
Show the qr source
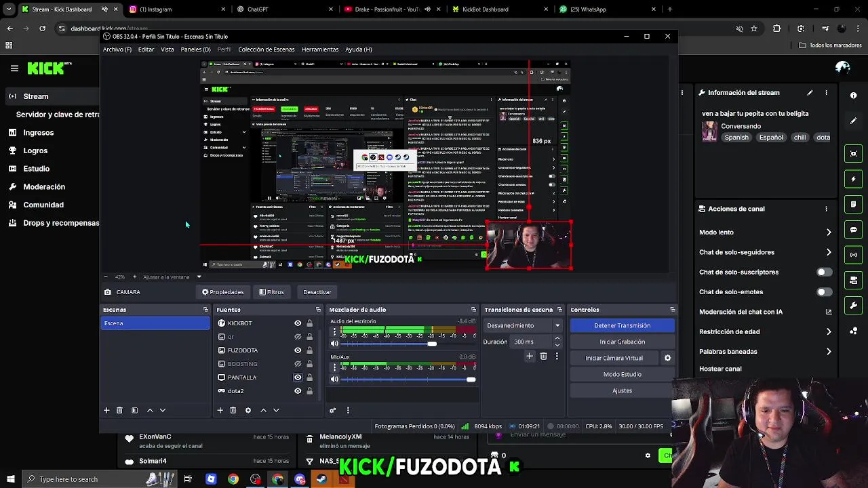pyautogui.click(x=298, y=337)
